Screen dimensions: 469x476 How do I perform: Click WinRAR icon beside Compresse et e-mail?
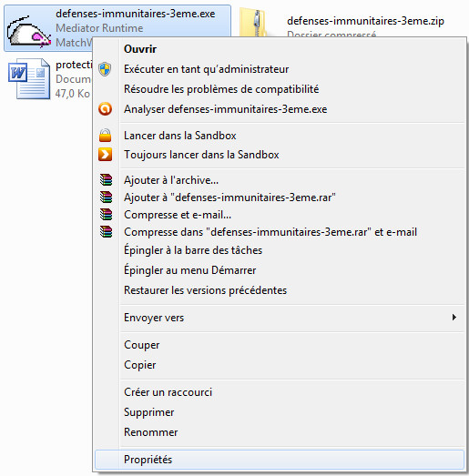coord(106,214)
